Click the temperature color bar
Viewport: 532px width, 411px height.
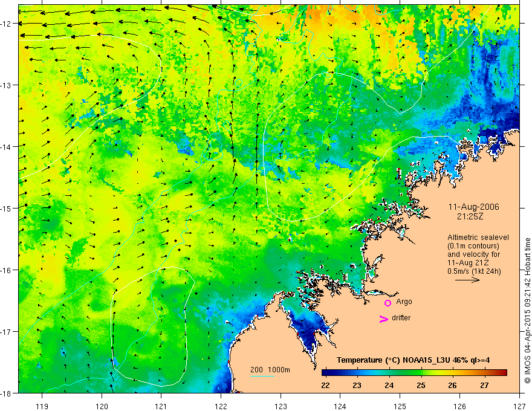(414, 372)
